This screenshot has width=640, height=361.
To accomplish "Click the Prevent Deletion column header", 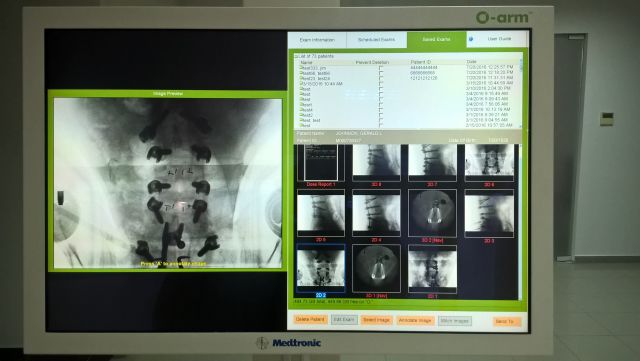I will (x=372, y=62).
